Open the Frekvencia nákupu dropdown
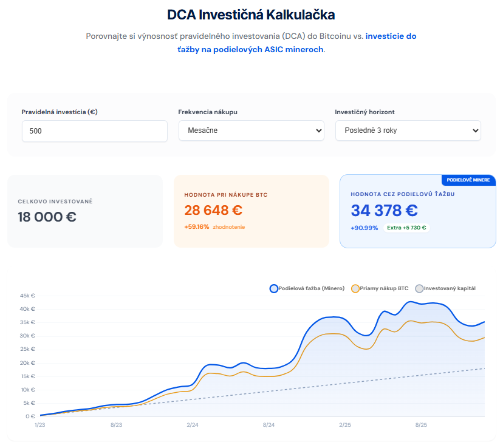The height and width of the screenshot is (448, 503). coord(251,131)
